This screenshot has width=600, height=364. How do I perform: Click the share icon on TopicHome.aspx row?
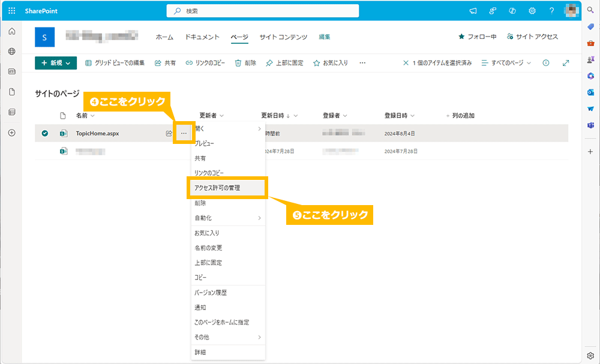tap(169, 134)
